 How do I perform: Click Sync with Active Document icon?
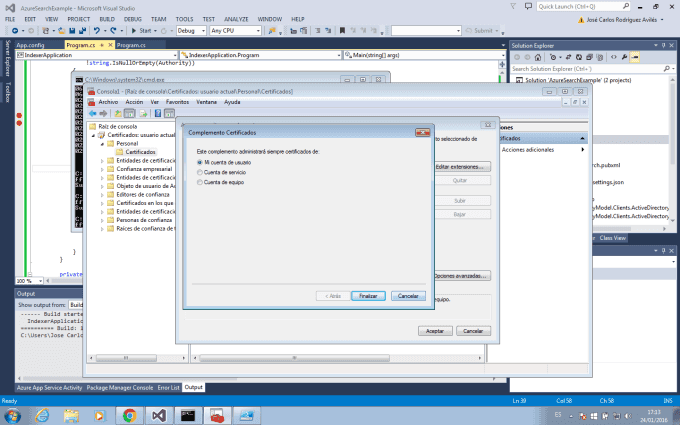tap(568, 57)
